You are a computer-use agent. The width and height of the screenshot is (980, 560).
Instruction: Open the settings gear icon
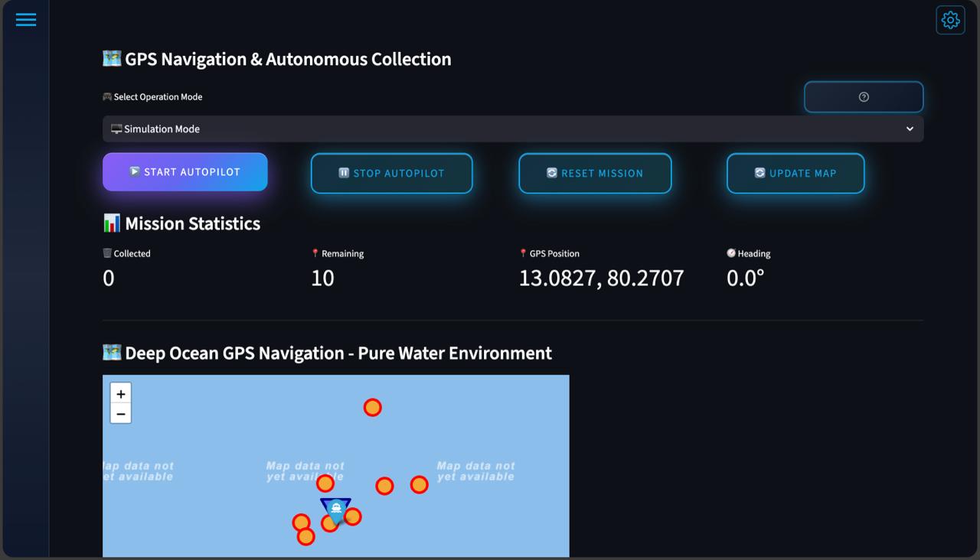pos(950,20)
